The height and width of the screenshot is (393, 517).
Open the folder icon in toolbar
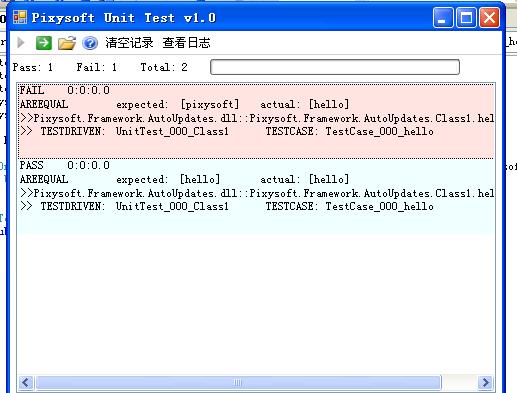pos(67,43)
